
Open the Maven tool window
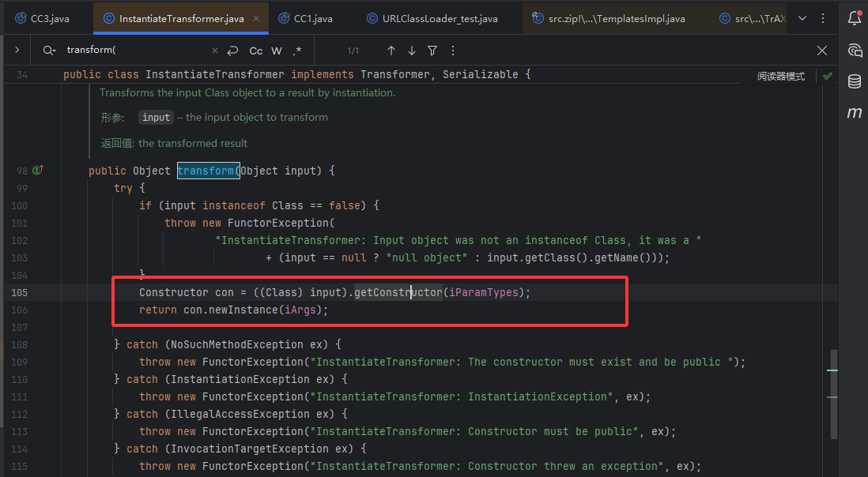point(854,113)
